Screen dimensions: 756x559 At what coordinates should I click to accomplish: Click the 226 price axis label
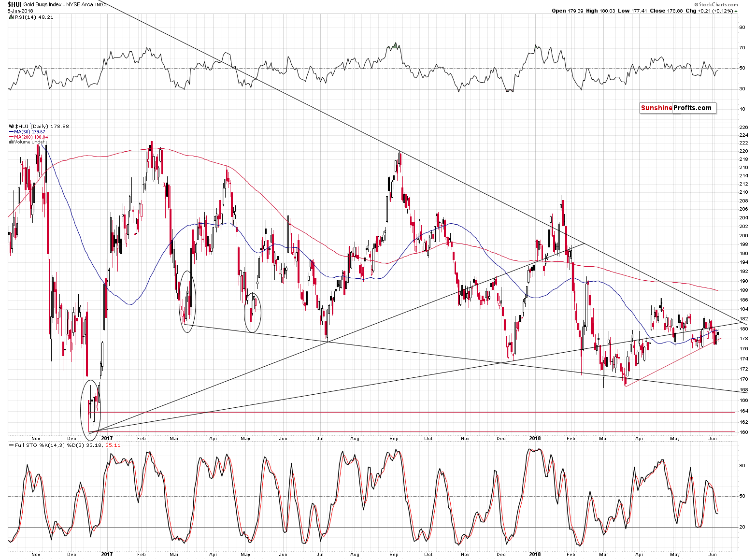[x=744, y=128]
